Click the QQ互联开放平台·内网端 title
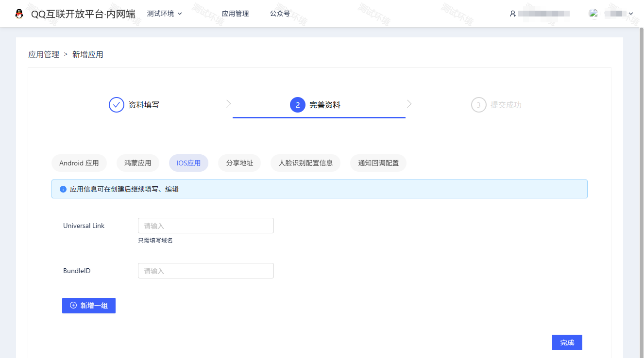The height and width of the screenshot is (358, 644). (x=83, y=14)
